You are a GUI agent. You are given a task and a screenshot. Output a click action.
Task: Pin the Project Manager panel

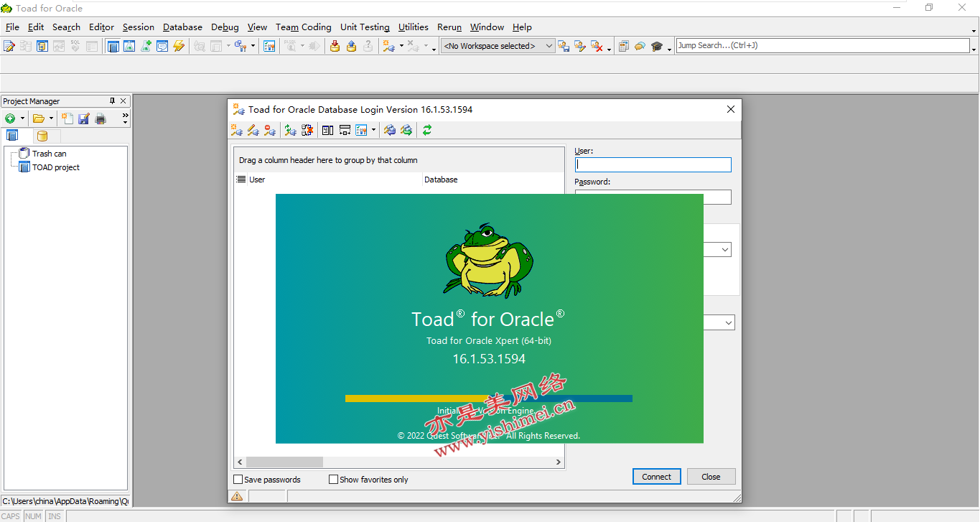112,101
